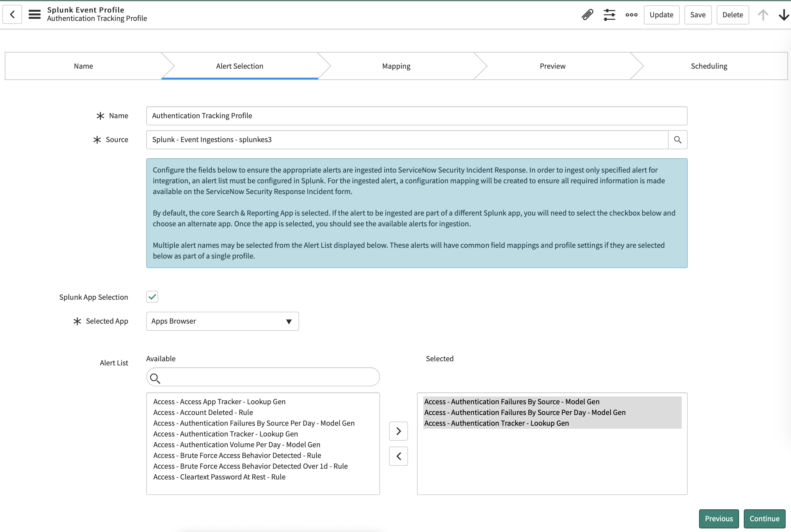Pick selected 'Authentication Tracker - Lookup Gen' entry

pyautogui.click(x=552, y=423)
